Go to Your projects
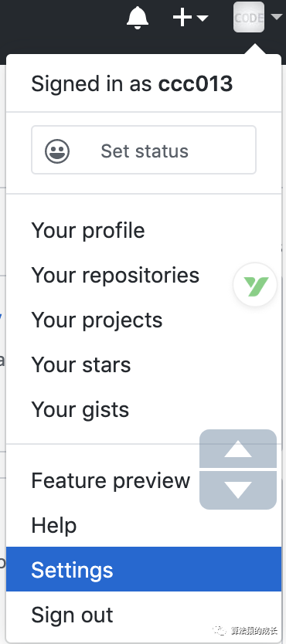Image resolution: width=286 pixels, height=644 pixels. [x=97, y=320]
